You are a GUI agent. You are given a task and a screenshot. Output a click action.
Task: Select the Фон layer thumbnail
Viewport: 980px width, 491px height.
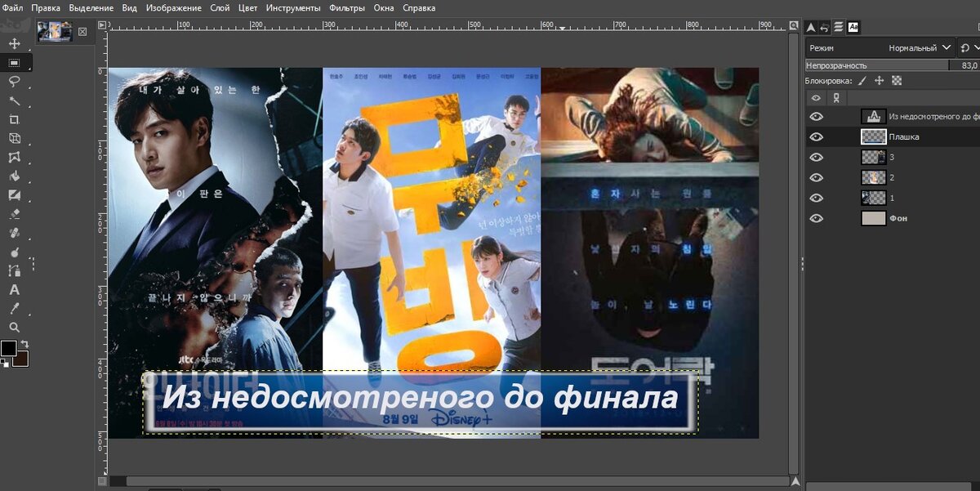pyautogui.click(x=874, y=219)
